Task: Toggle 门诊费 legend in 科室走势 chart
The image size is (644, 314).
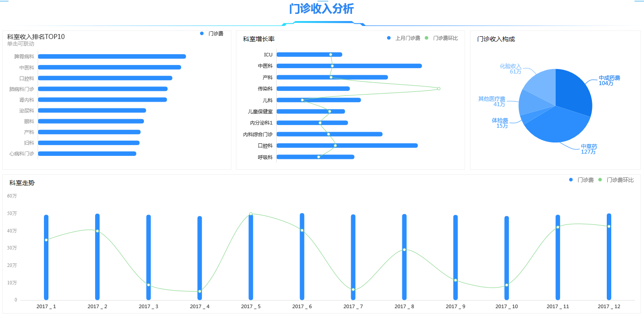Action: 581,180
